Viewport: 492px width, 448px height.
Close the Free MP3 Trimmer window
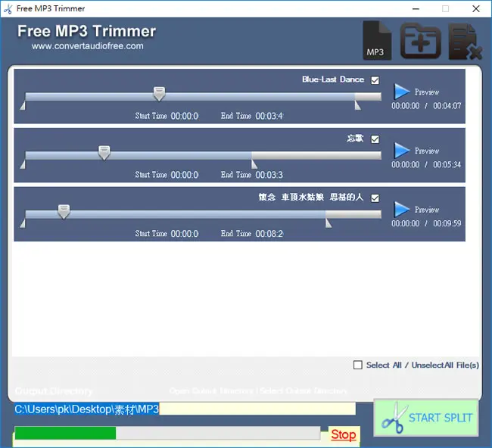[475, 9]
